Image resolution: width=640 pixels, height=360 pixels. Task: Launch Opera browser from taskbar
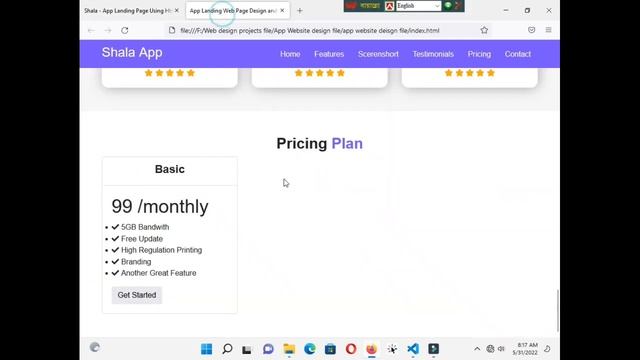(x=351, y=349)
